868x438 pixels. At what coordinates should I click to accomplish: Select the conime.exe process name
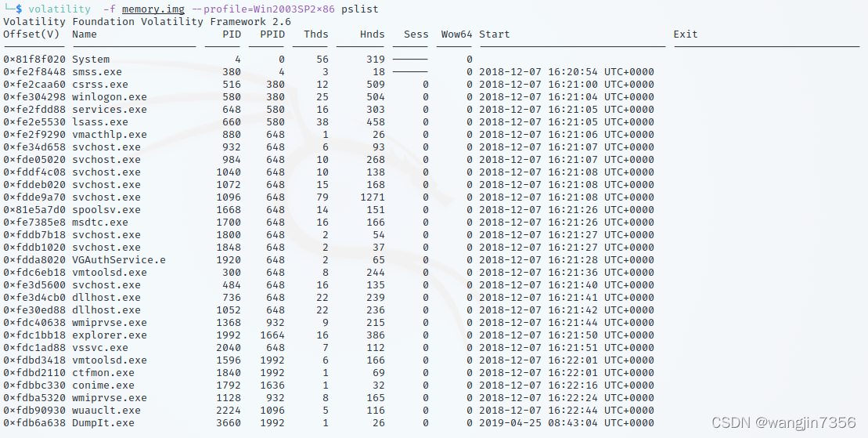(x=103, y=386)
